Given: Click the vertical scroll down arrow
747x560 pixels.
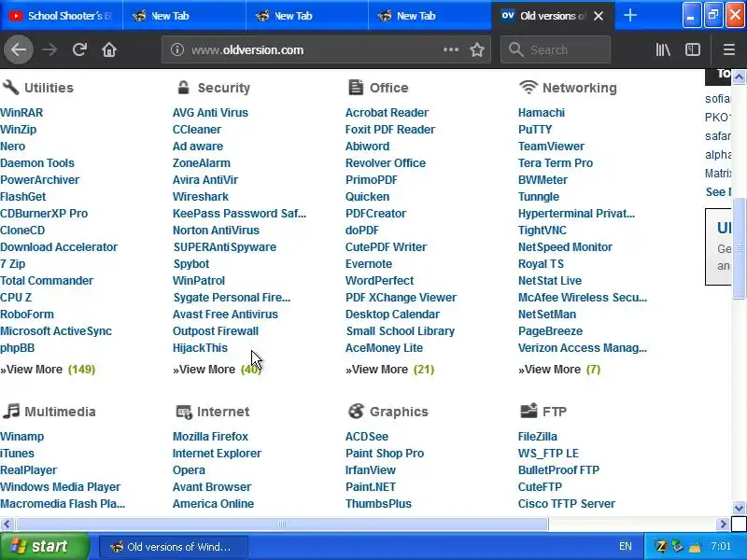Looking at the screenshot, I should [x=739, y=508].
